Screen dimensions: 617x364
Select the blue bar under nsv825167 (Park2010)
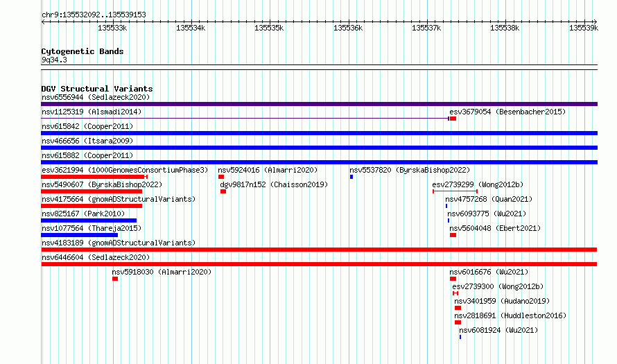pos(89,220)
